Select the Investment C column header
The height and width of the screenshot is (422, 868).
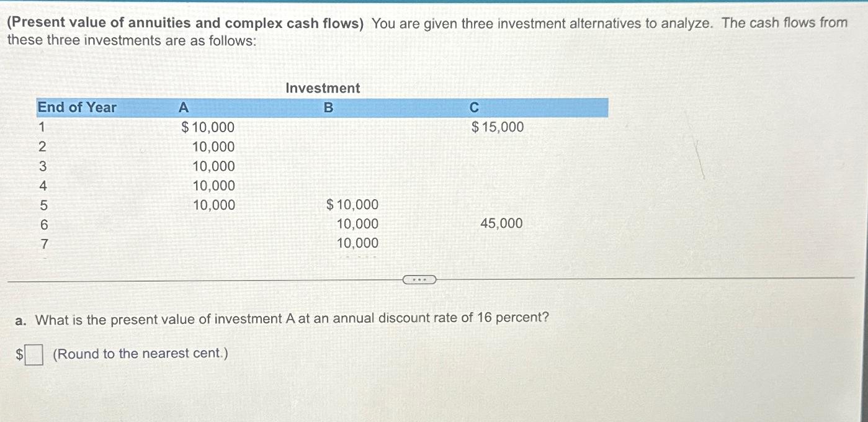473,107
